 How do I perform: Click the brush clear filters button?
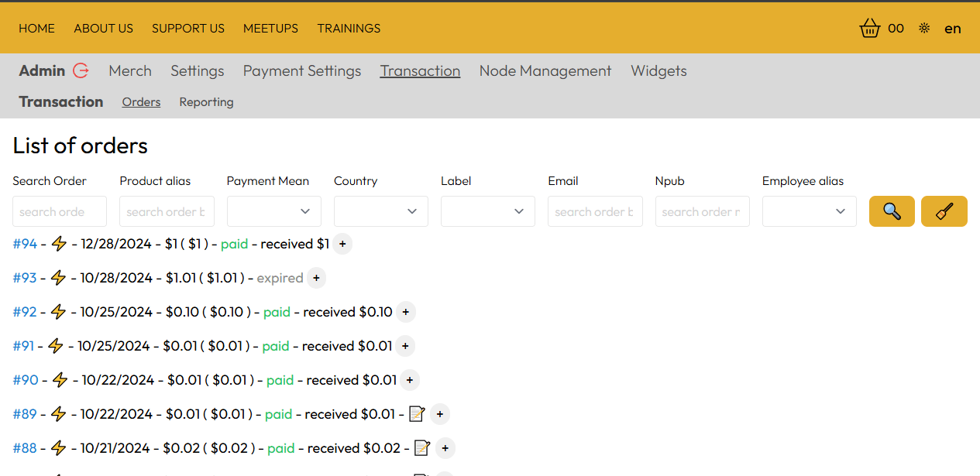[944, 211]
